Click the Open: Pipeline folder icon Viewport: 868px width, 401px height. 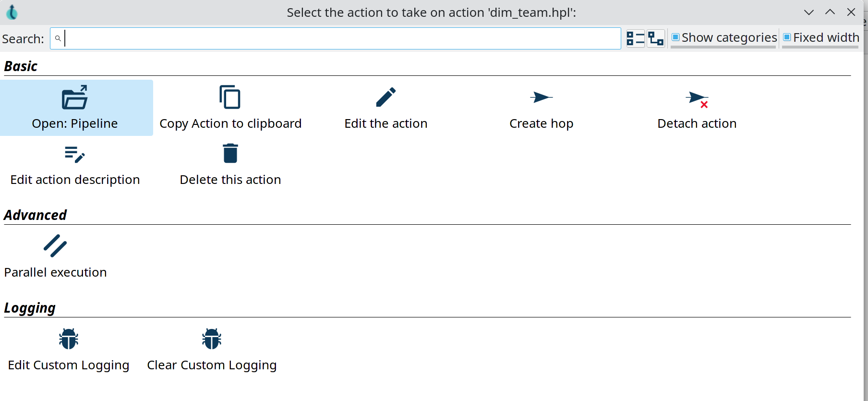click(74, 98)
